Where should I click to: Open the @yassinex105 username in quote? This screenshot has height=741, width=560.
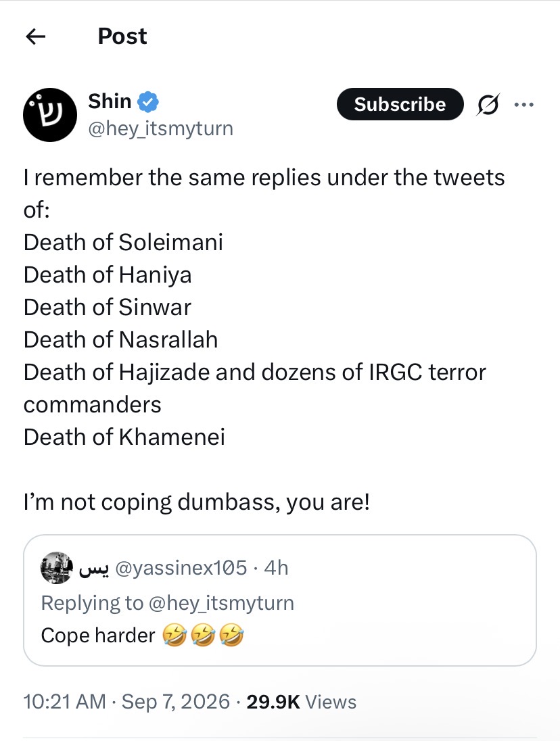point(181,567)
